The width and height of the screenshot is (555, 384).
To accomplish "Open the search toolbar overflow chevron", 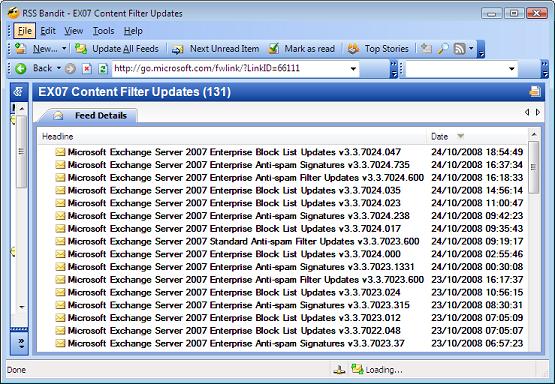I will 545,69.
